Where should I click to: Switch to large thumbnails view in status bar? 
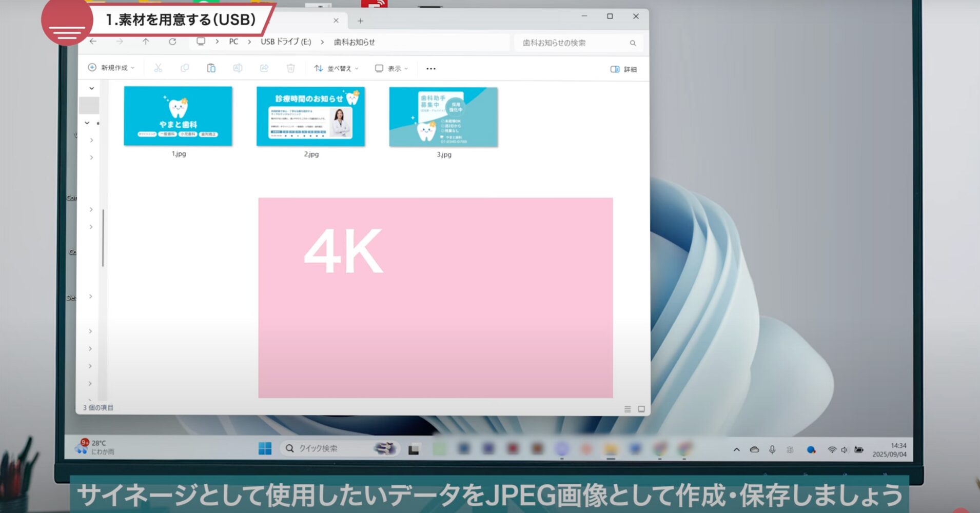tap(641, 409)
